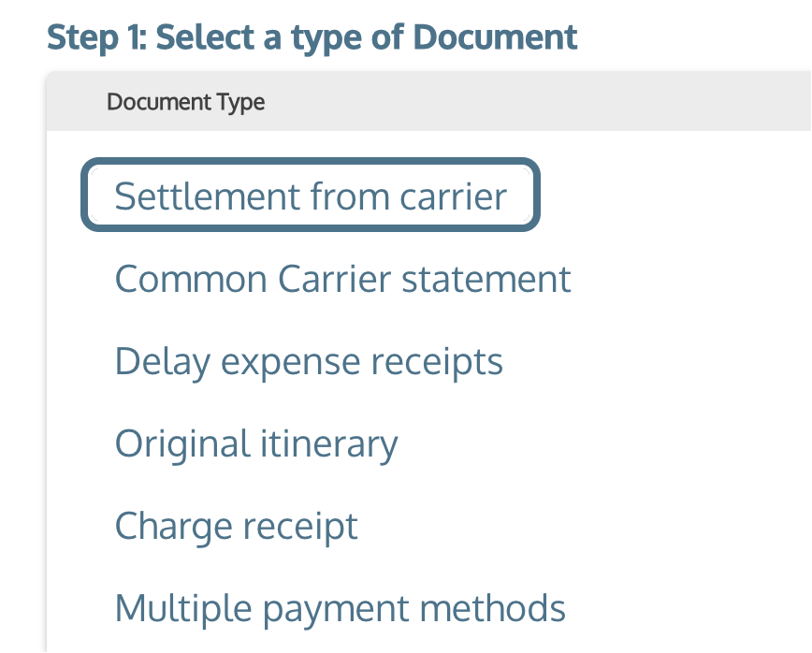
Task: Click the highlighted Settlement from carrier box
Action: click(310, 196)
